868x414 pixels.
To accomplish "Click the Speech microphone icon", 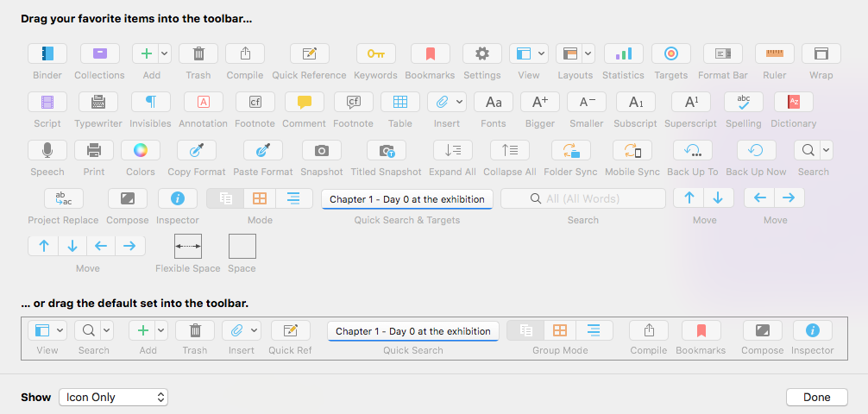I will 47,150.
